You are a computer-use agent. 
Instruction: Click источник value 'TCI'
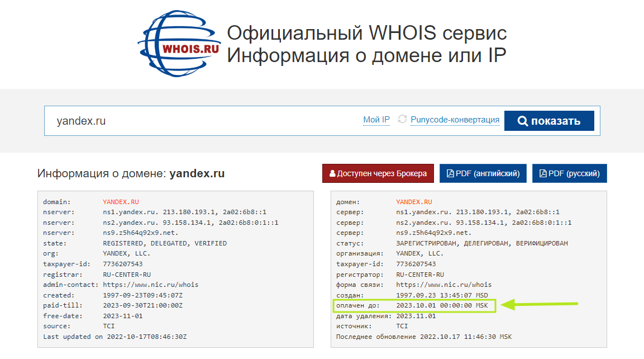tap(402, 326)
